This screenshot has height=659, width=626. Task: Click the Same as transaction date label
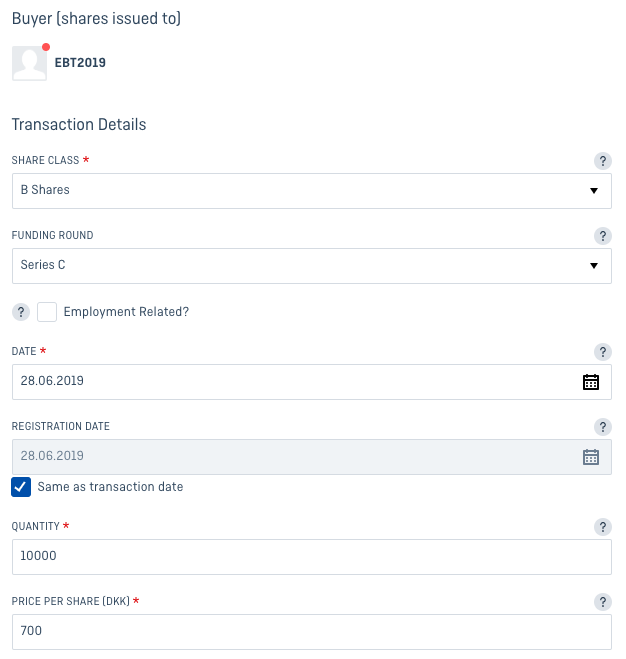(110, 487)
